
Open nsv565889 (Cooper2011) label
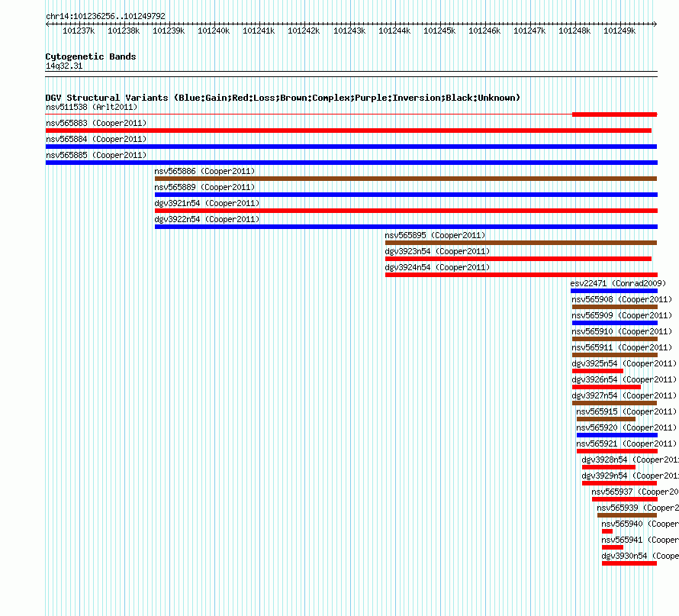[204, 187]
